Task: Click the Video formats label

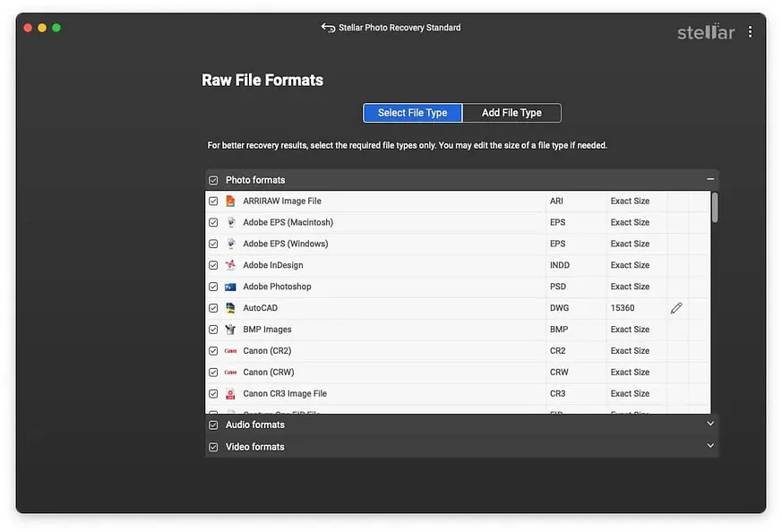Action: (x=255, y=447)
